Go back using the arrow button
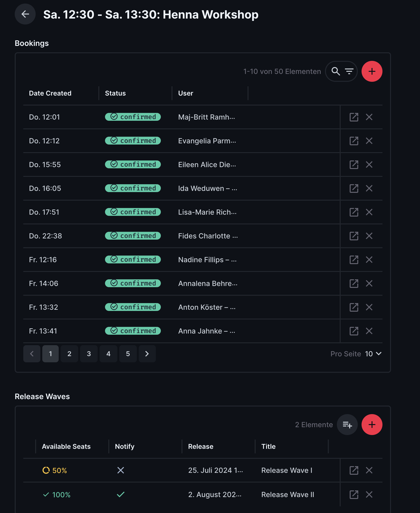The height and width of the screenshot is (513, 420). click(x=25, y=14)
